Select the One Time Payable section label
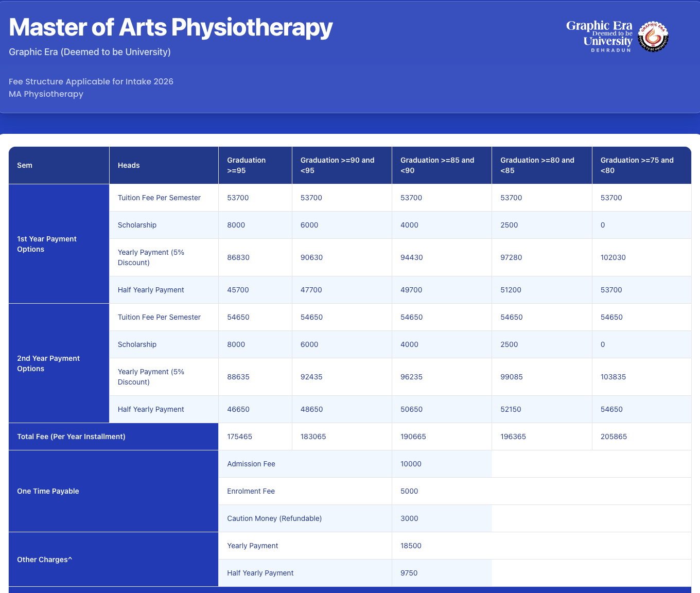700x593 pixels. (x=48, y=491)
